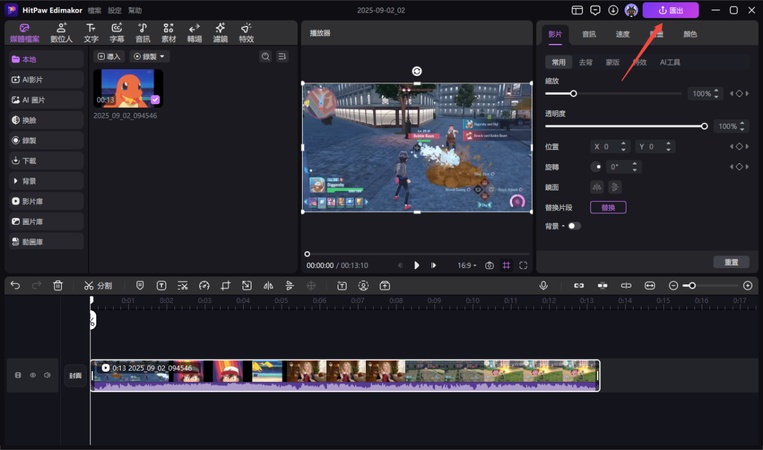This screenshot has height=450, width=763.
Task: Open the 音訊 audio library tool
Action: 142,33
